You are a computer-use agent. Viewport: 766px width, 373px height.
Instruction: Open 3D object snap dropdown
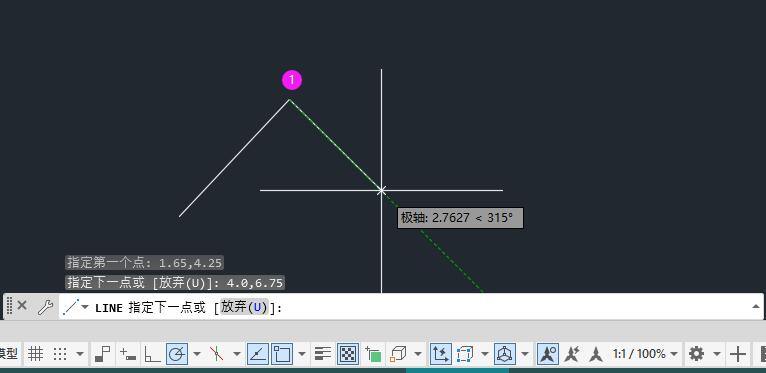click(x=418, y=353)
